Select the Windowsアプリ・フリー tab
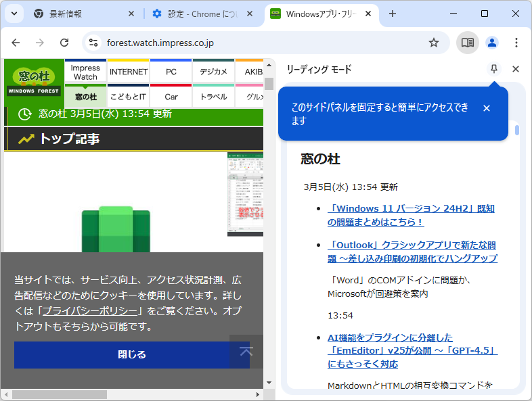532x401 pixels. click(x=322, y=14)
